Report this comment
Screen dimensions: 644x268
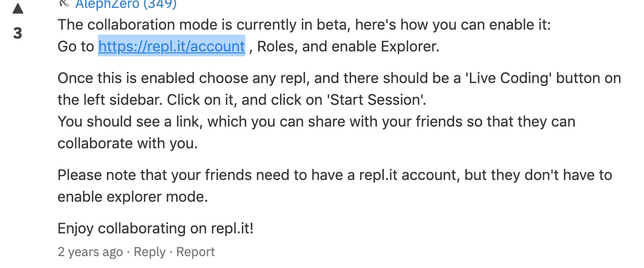[x=195, y=252]
